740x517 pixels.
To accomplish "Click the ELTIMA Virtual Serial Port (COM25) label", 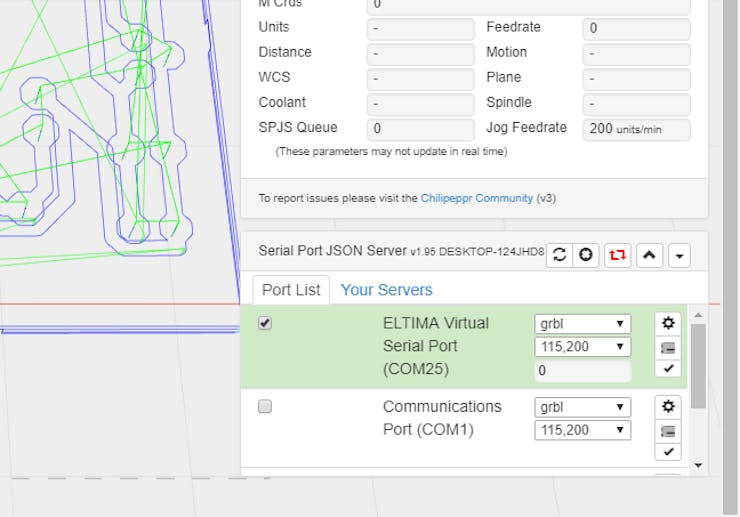I will (x=436, y=346).
